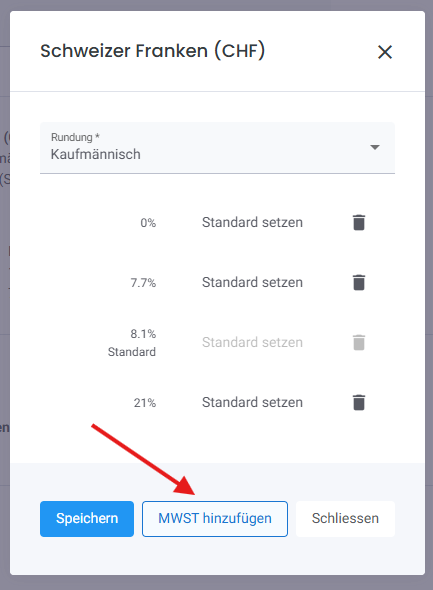Add a new VAT with MWST hinzufügen
Image resolution: width=433 pixels, height=590 pixels.
click(215, 519)
